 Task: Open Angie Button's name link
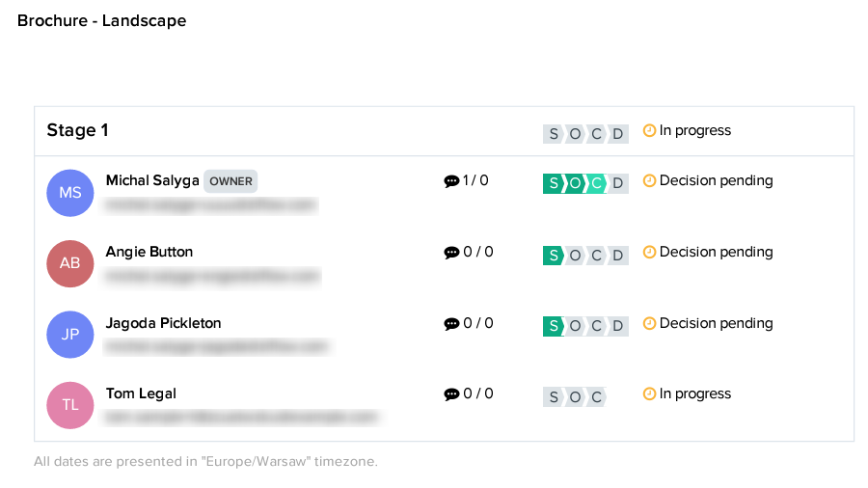[149, 252]
